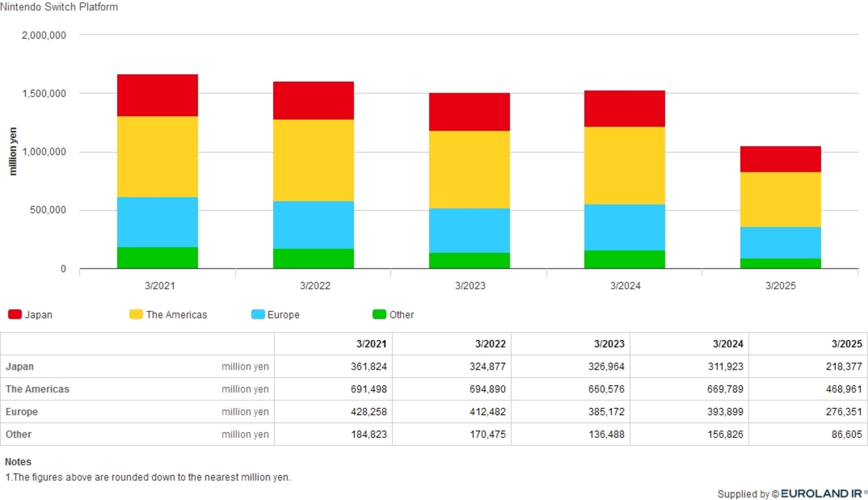This screenshot has width=868, height=500.
Task: Click Japan 3/2025 value 218,377
Action: [x=844, y=366]
